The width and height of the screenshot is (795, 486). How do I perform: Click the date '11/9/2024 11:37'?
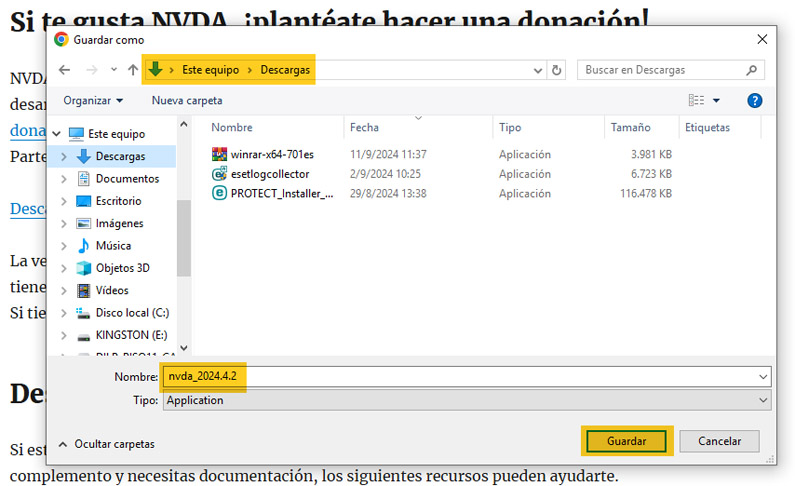pos(388,154)
